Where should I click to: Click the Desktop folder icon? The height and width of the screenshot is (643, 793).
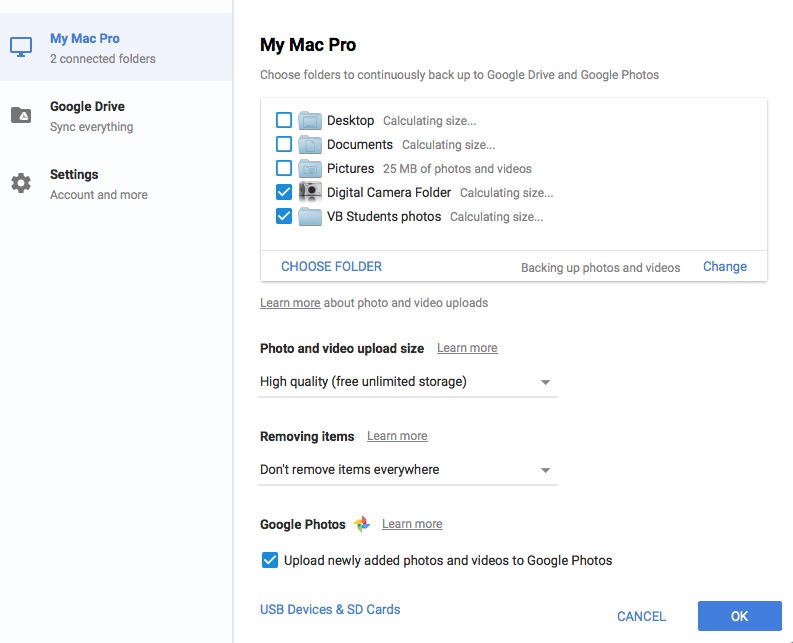pos(310,120)
